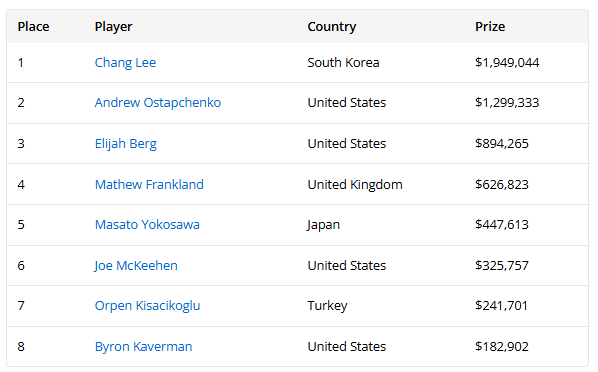Click the Player column header

(x=113, y=27)
